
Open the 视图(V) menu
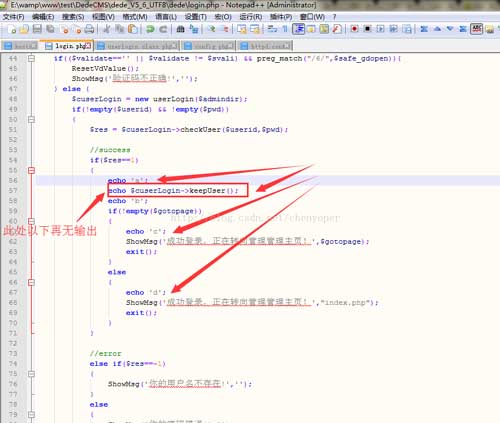(103, 17)
